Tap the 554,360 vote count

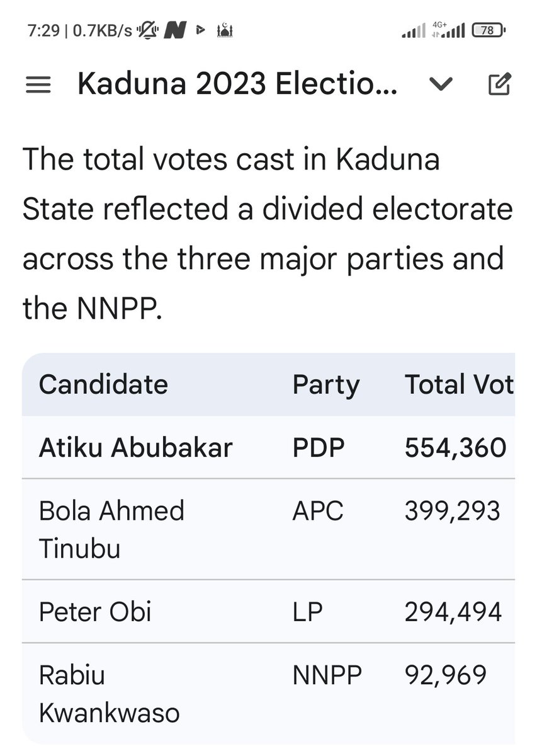(x=455, y=447)
